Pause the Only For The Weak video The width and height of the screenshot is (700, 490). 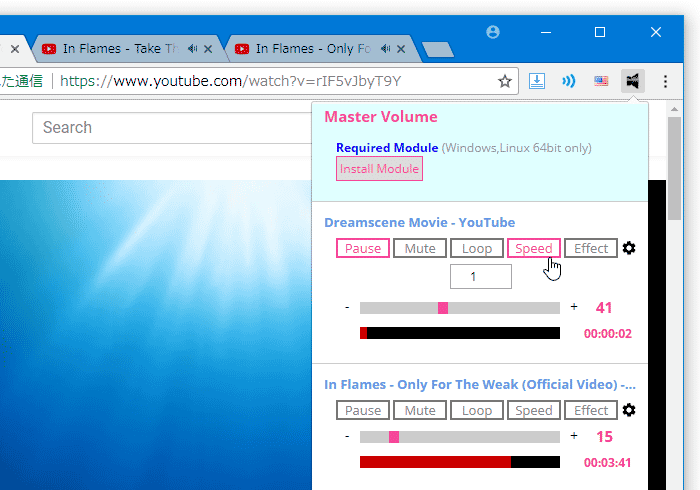(362, 410)
